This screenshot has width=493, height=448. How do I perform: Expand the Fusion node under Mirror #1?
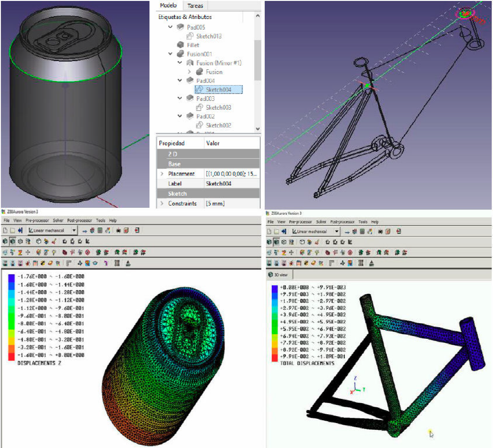coord(189,72)
